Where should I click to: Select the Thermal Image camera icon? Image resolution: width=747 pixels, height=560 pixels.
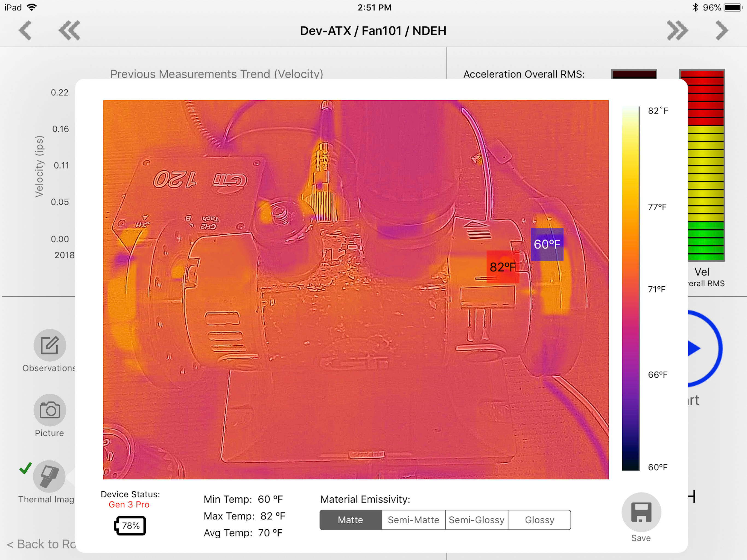tap(49, 476)
